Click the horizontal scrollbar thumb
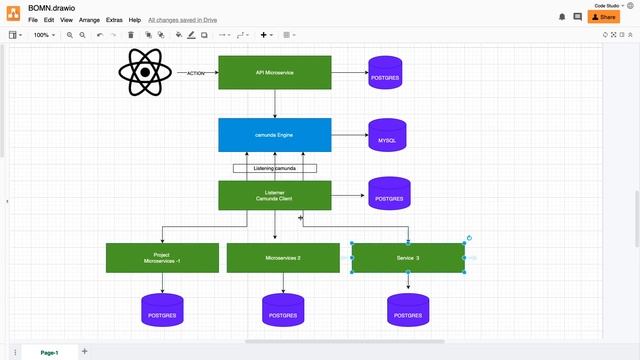 345,341
